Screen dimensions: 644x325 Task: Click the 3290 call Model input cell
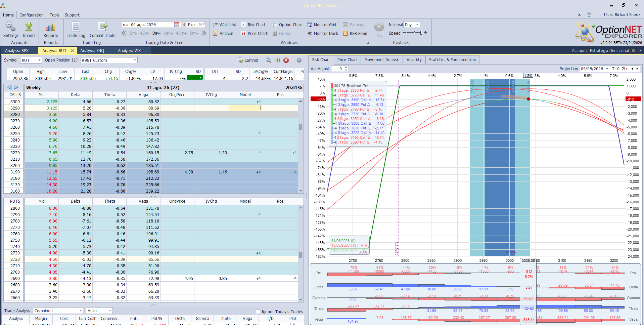point(245,108)
